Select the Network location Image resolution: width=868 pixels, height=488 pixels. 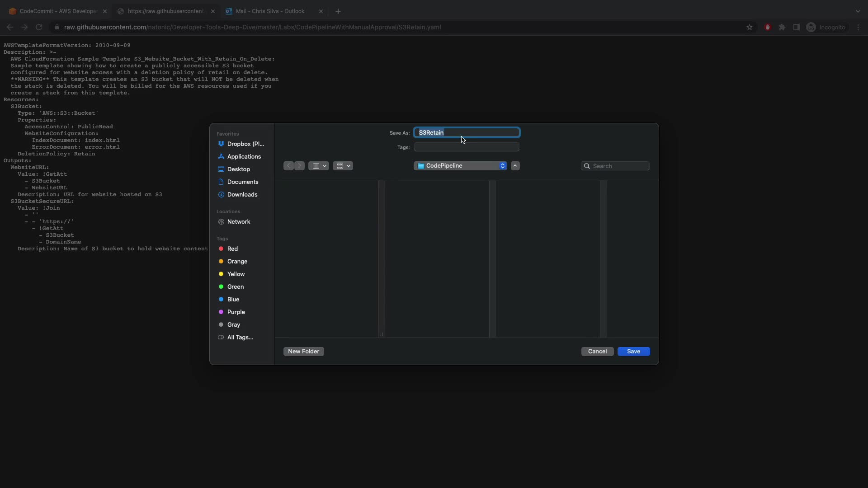tap(238, 221)
